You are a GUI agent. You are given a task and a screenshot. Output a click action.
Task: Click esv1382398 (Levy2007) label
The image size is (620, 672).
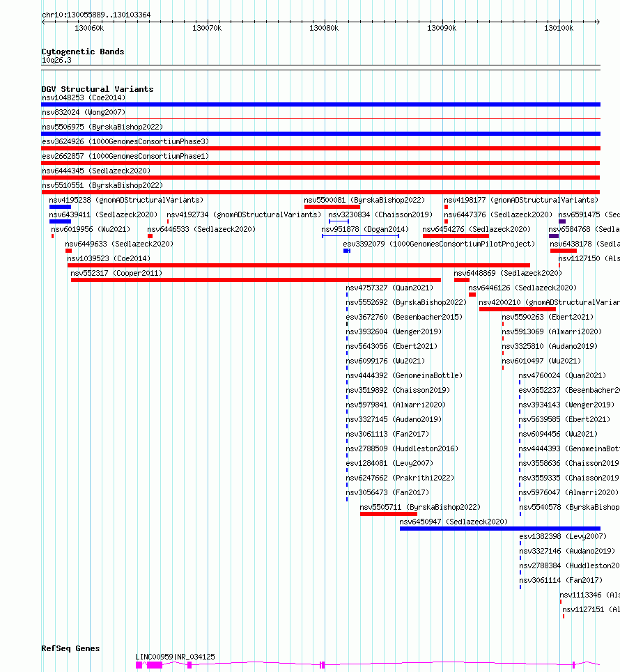563,536
